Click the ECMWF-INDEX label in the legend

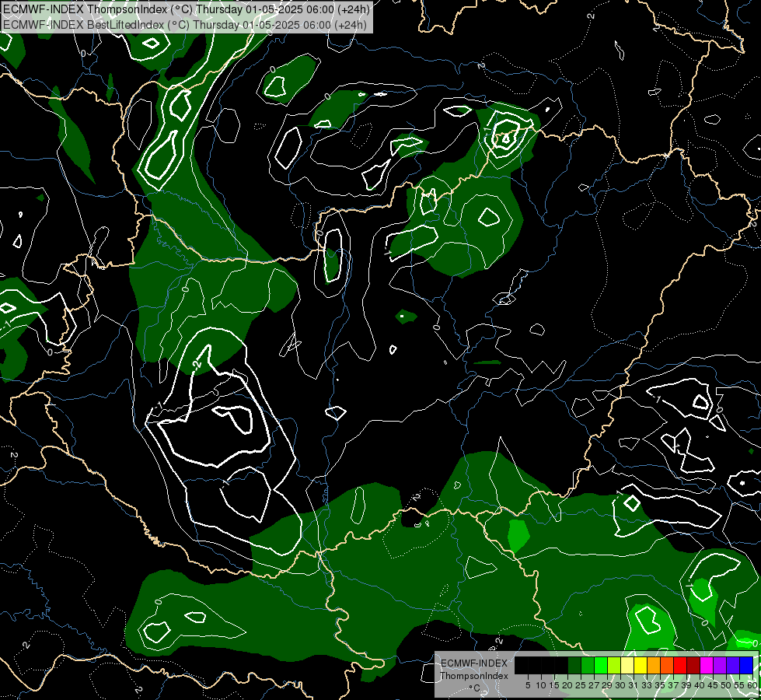tap(474, 663)
